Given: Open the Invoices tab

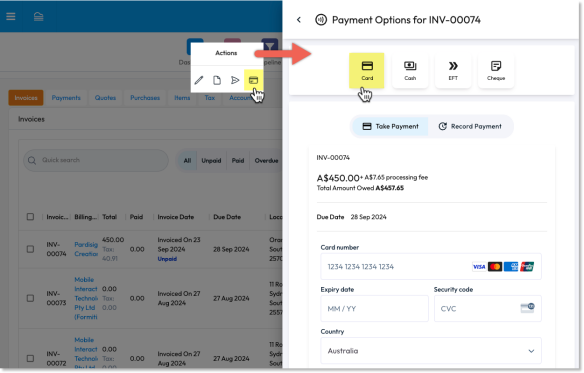Looking at the screenshot, I should click(26, 98).
